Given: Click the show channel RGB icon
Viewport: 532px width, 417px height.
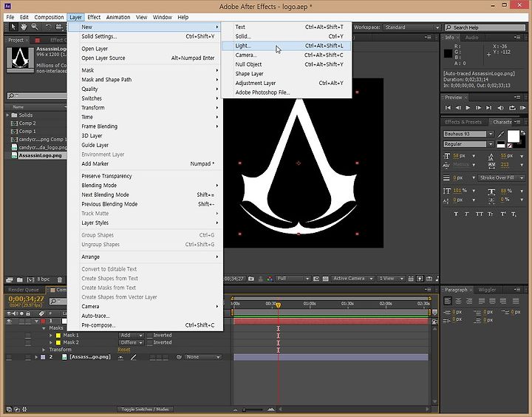Looking at the screenshot, I should (270, 279).
